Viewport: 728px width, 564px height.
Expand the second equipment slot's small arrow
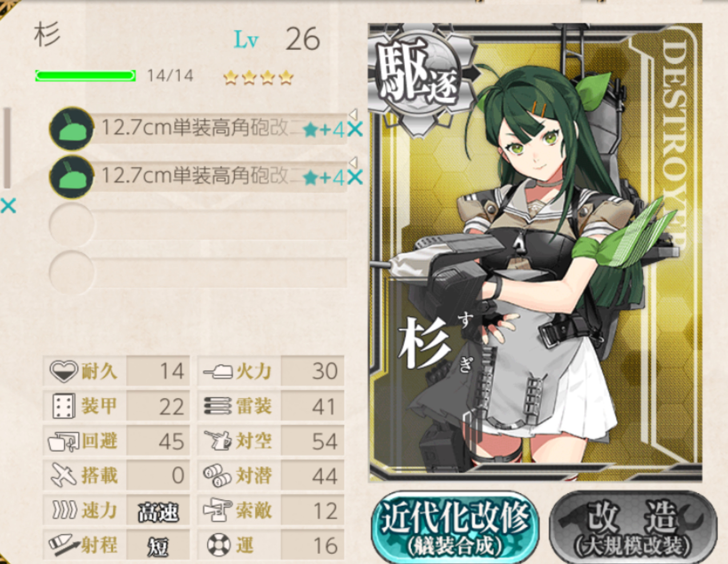point(353,162)
